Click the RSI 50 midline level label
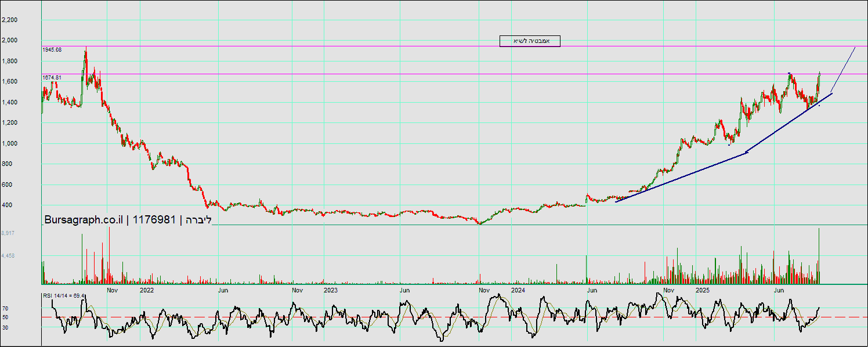Viewport: 868px width, 347px height. 5,317
